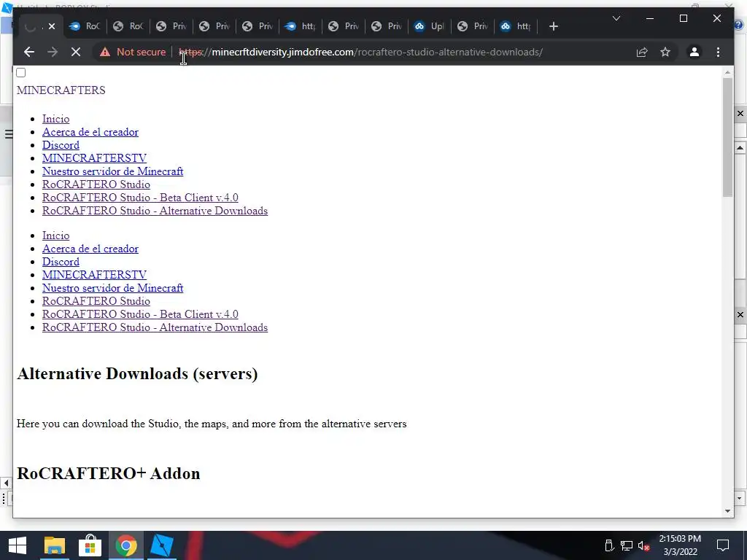Image resolution: width=747 pixels, height=560 pixels.
Task: Open second Beta Client v.4.0 link
Action: [140, 314]
